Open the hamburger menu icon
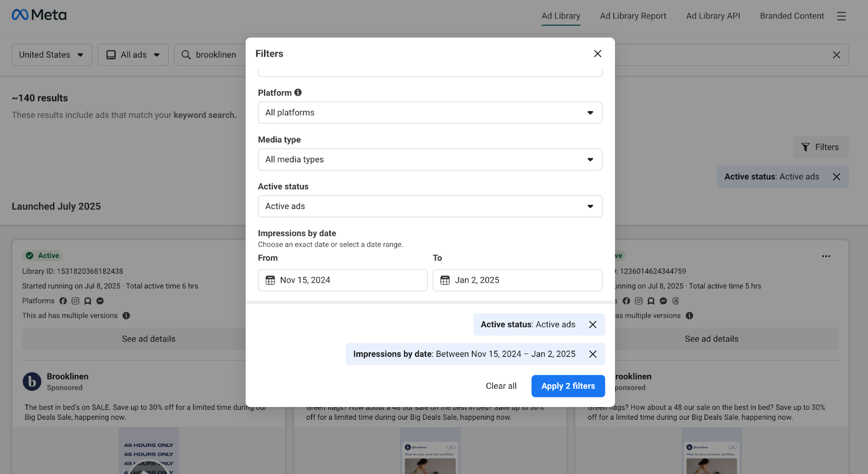 841,16
